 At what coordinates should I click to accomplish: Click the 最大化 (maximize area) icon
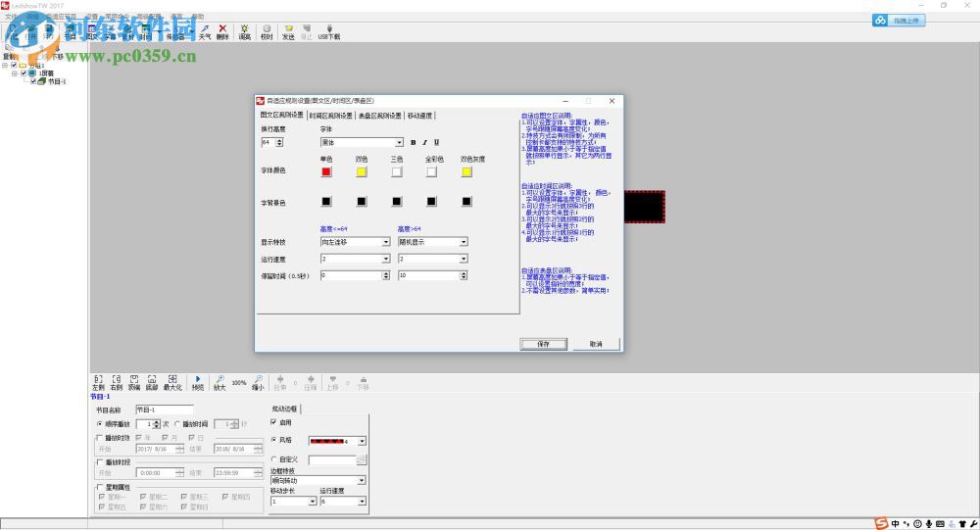click(172, 379)
